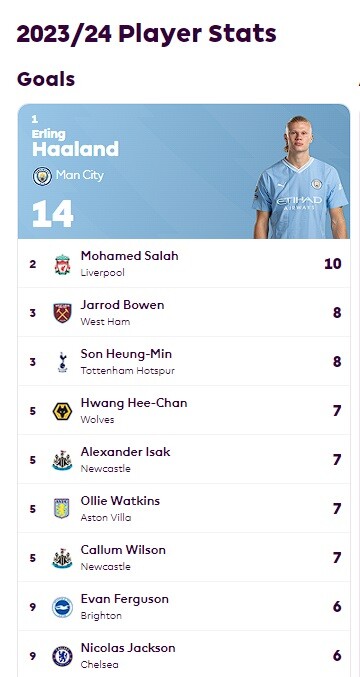Open Jarrod Bowen's player profile
This screenshot has height=677, width=360.
point(123,305)
